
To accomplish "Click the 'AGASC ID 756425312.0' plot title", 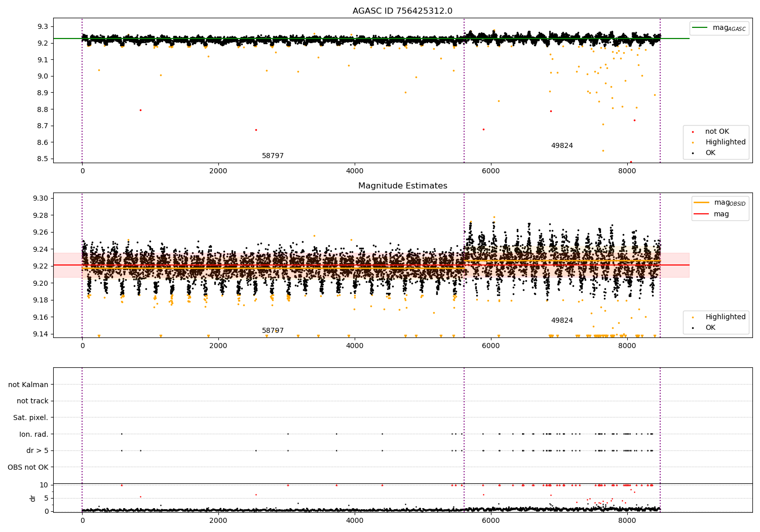I will (x=402, y=11).
